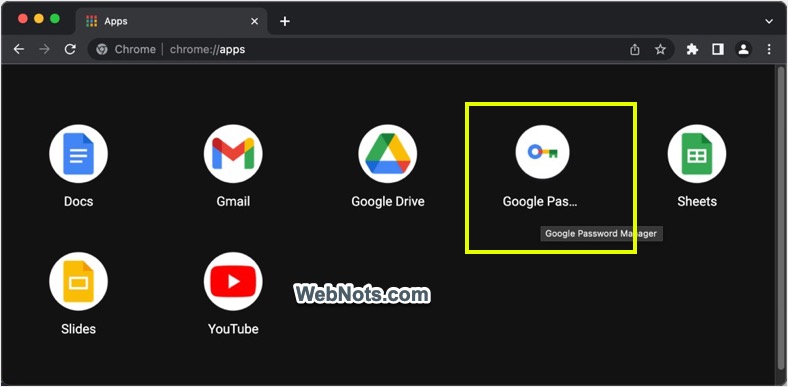Screen dimensions: 788x387
Task: Click the Gmail label text
Action: (233, 202)
